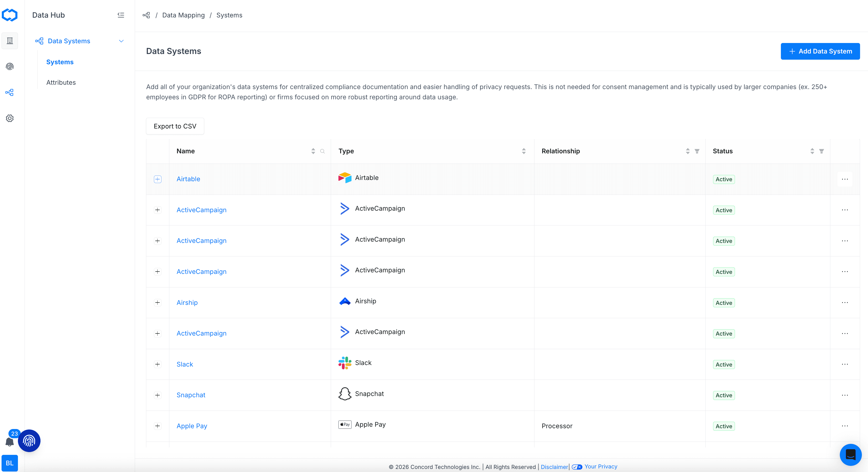868x472 pixels.
Task: Select Attributes in the sidebar menu
Action: [x=61, y=82]
